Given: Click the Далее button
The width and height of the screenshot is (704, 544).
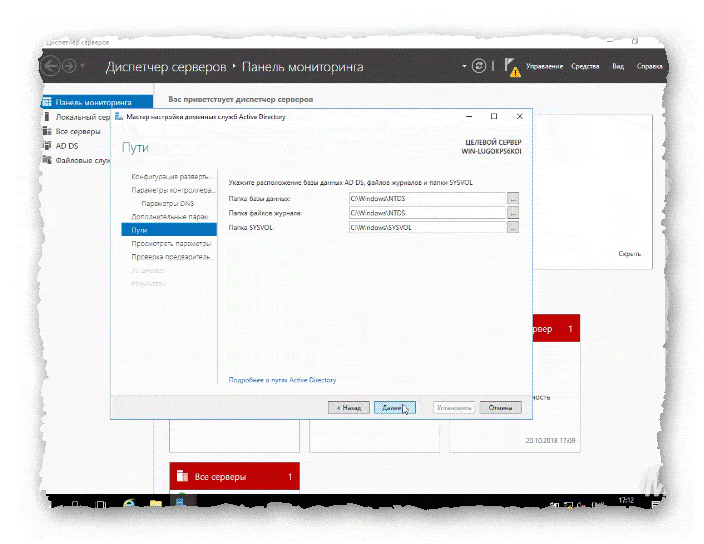Looking at the screenshot, I should click(394, 408).
